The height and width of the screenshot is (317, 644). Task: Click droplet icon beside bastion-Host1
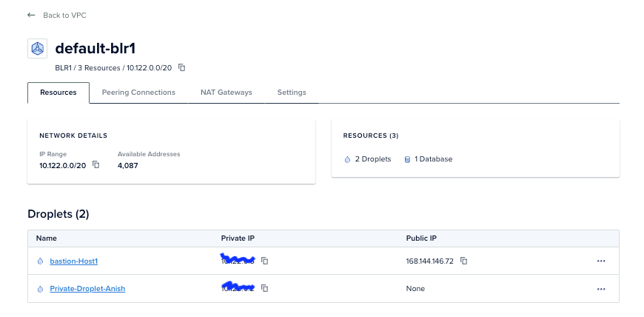(x=40, y=261)
